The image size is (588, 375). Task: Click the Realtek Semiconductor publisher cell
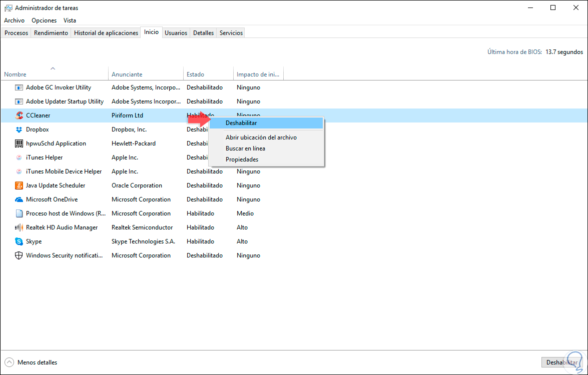click(142, 227)
